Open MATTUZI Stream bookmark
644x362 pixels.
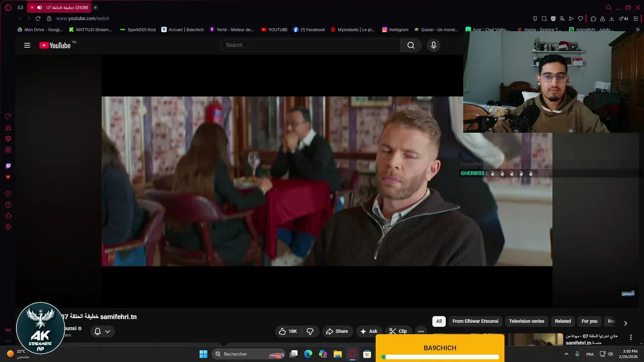pos(91,30)
